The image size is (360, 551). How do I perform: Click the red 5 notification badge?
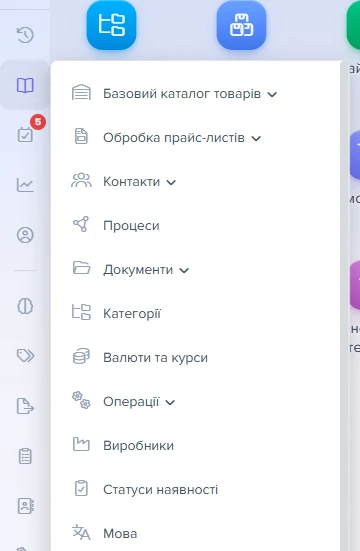(38, 122)
